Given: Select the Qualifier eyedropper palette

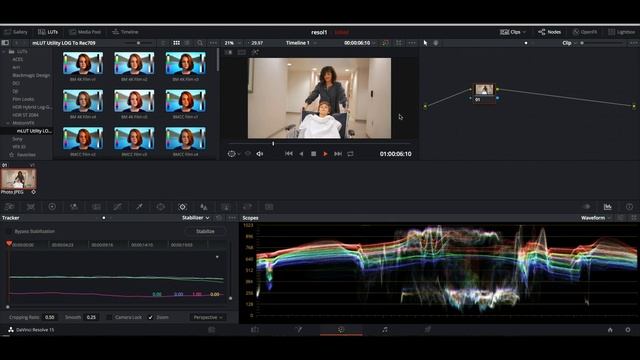Looking at the screenshot, I should [x=139, y=207].
